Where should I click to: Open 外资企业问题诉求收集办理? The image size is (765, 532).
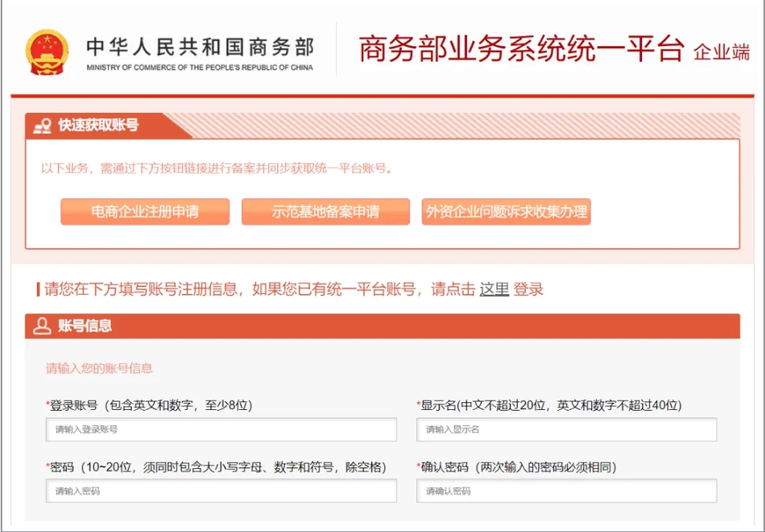point(506,212)
